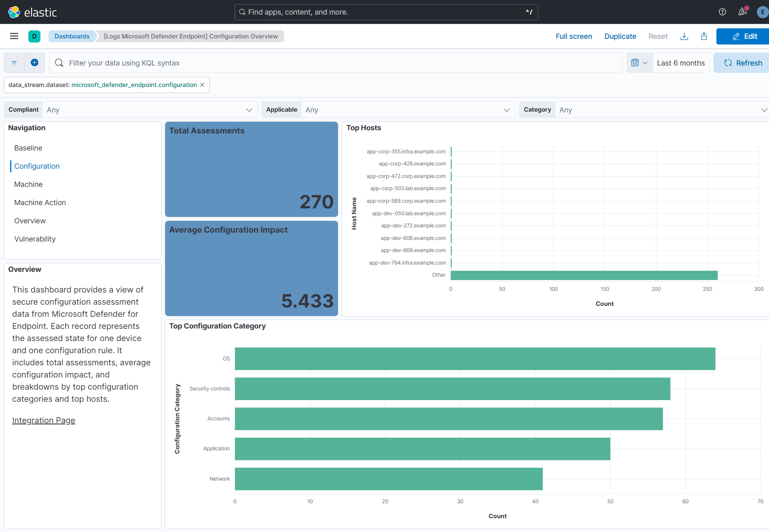
Task: Click the Refresh button
Action: pos(742,63)
